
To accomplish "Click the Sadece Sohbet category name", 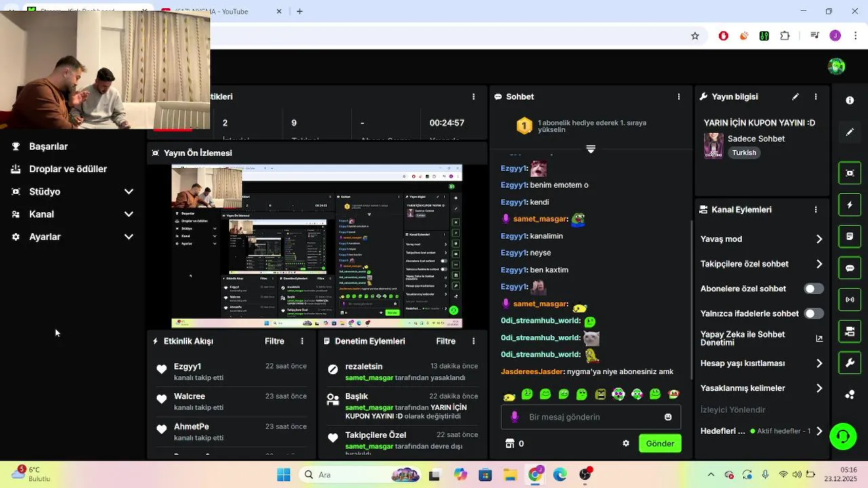I will pos(756,138).
